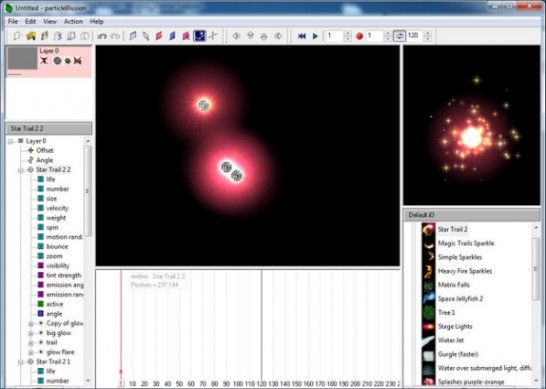The height and width of the screenshot is (389, 546).
Task: Expand the Copy of glow tree node
Action: tap(31, 324)
